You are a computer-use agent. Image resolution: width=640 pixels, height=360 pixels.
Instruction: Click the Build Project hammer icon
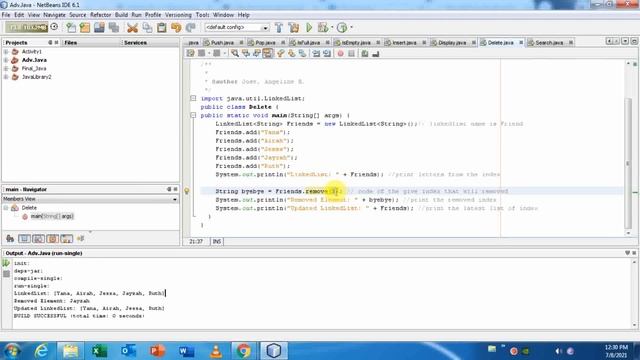[x=279, y=28]
